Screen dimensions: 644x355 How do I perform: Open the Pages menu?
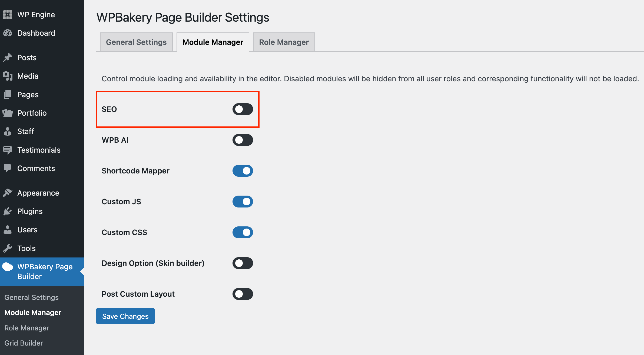tap(42, 95)
